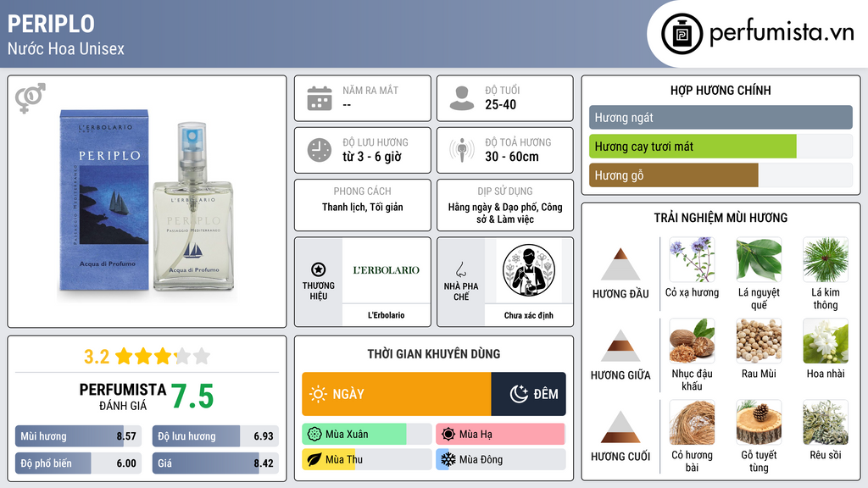Screen dimensions: 868x488
Task: Select the Cỏ hương bài note image
Action: coord(692,422)
